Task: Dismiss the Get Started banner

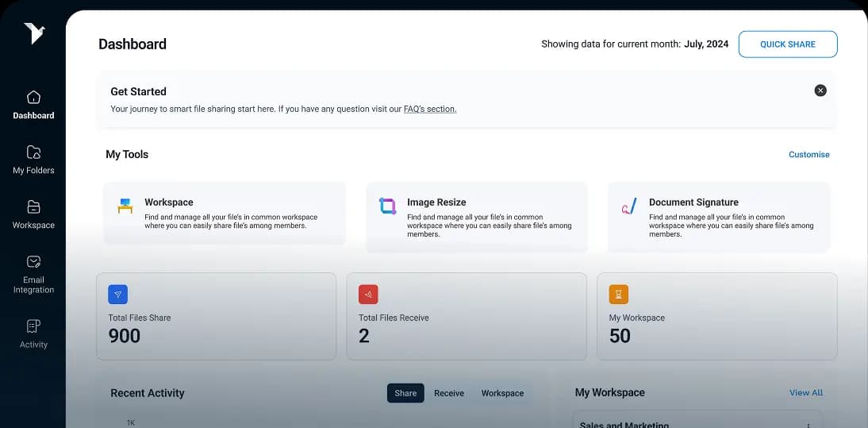Action: click(x=820, y=91)
